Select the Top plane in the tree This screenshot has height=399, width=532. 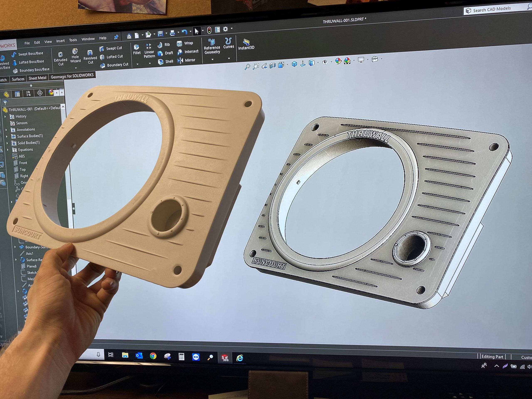(20, 170)
